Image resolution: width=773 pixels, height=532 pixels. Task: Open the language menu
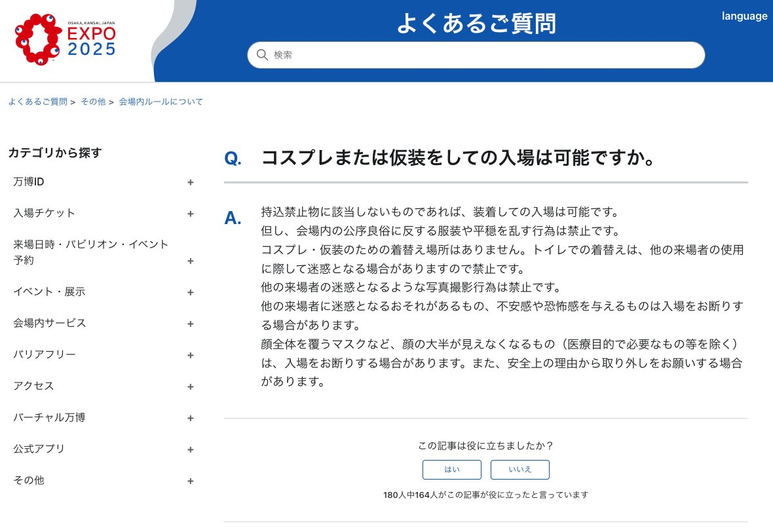(744, 16)
